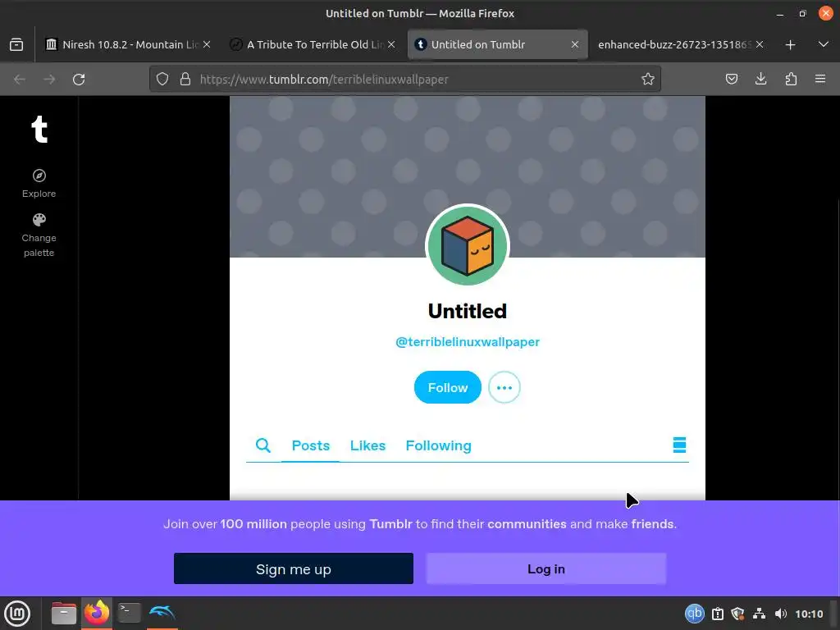Switch to the Posts tab
840x630 pixels.
311,445
